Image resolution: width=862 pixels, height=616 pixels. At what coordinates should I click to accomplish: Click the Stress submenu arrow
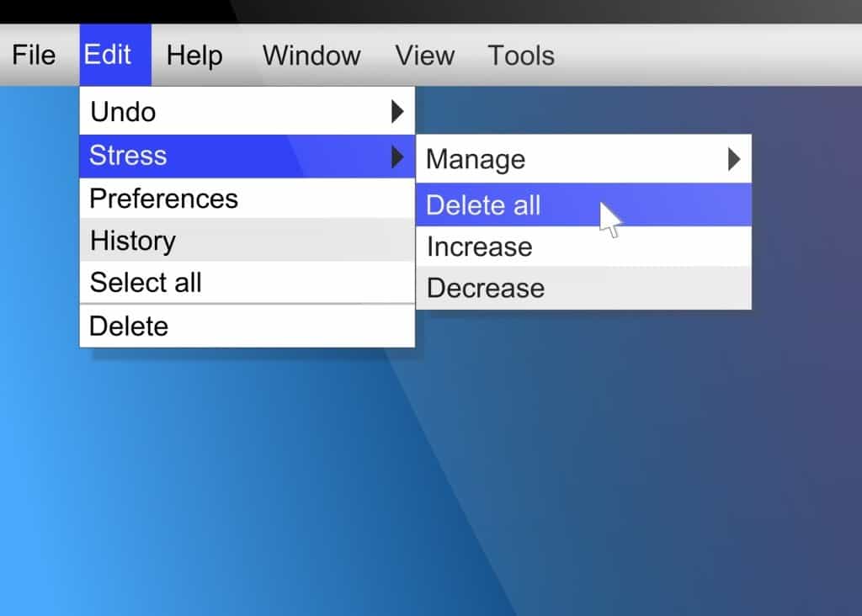[398, 156]
